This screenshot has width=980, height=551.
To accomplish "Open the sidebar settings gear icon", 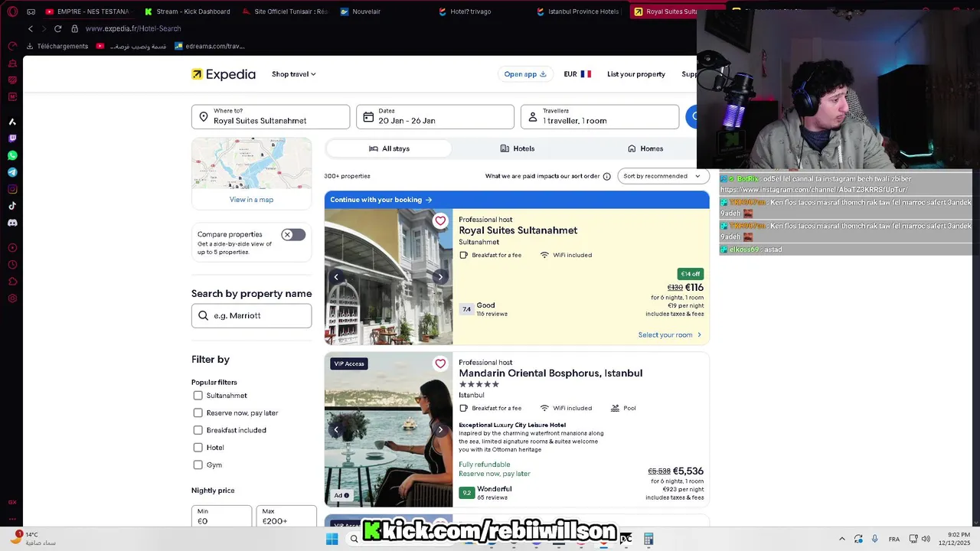I will (x=12, y=298).
